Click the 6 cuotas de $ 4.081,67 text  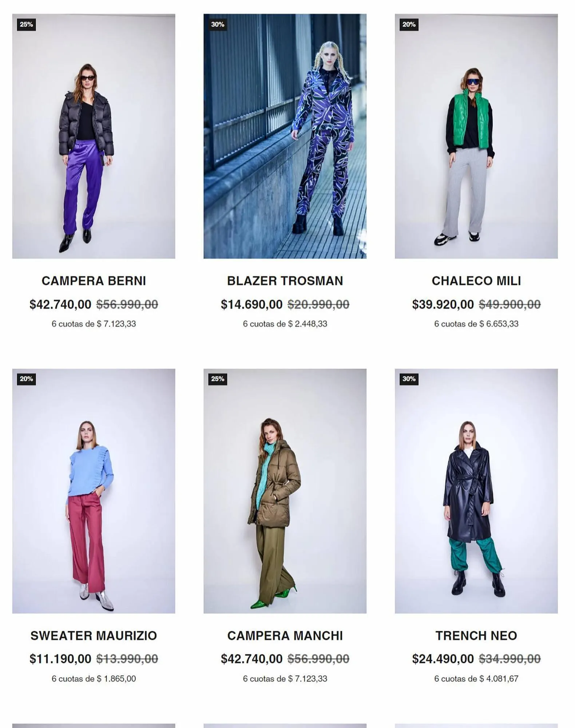point(476,678)
